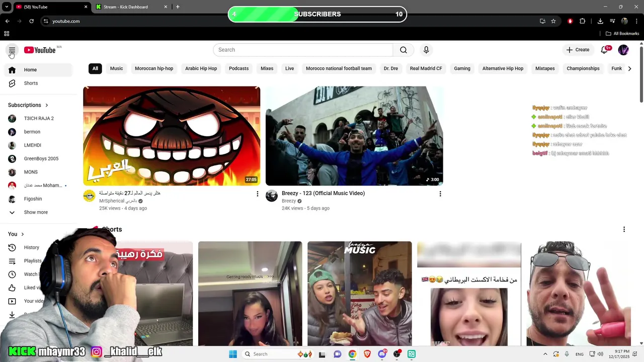The image size is (644, 362).
Task: Open the apps grid in bookmarks bar
Action: [x=7, y=34]
